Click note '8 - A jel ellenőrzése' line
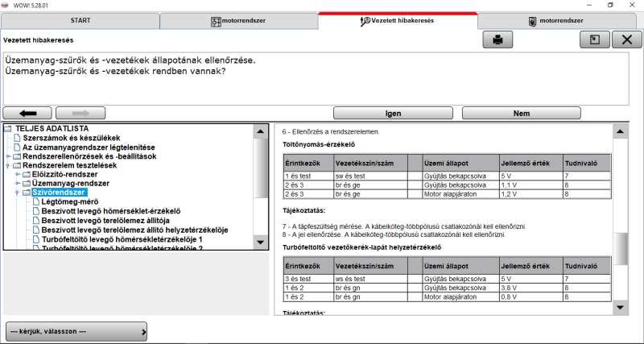Viewport: 644px width, 344px height. click(x=394, y=235)
